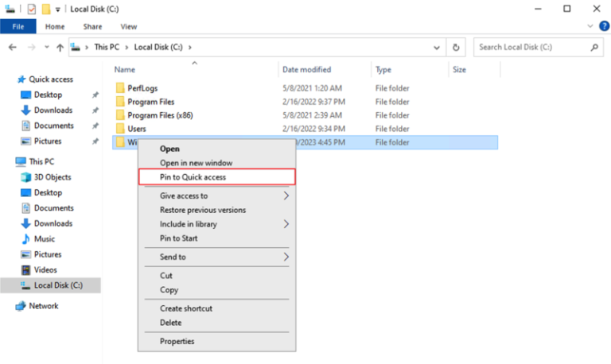Click the Refresh button in address bar
611x364 pixels.
click(x=455, y=48)
